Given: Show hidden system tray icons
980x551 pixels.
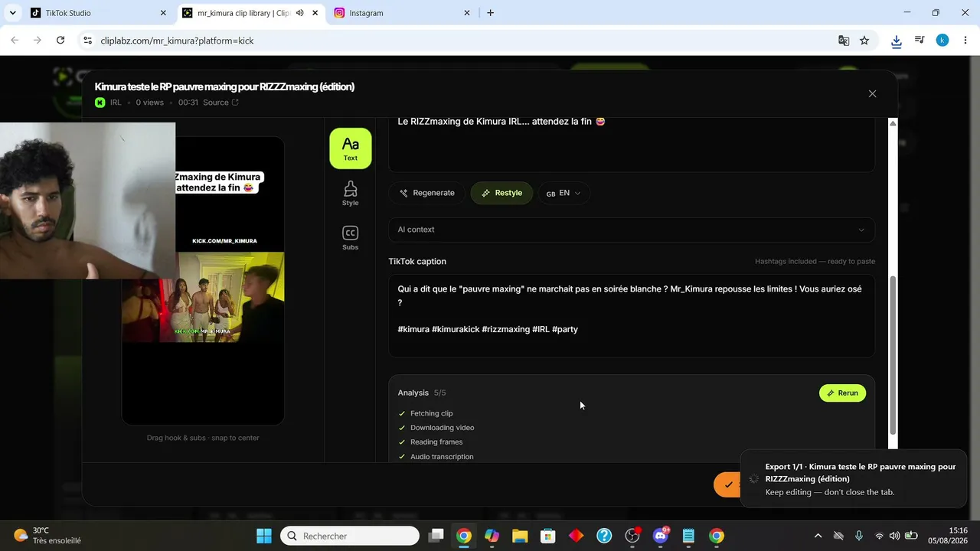Looking at the screenshot, I should (x=818, y=536).
